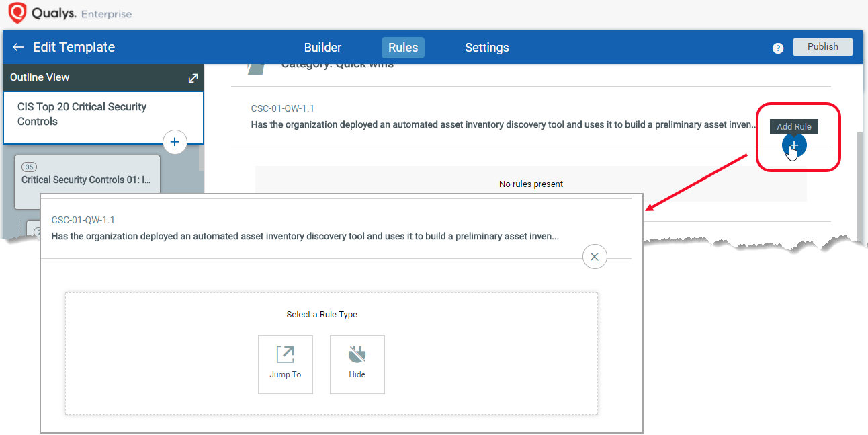Image resolution: width=868 pixels, height=435 pixels.
Task: Click the No rules present placeholder area
Action: pyautogui.click(x=531, y=184)
